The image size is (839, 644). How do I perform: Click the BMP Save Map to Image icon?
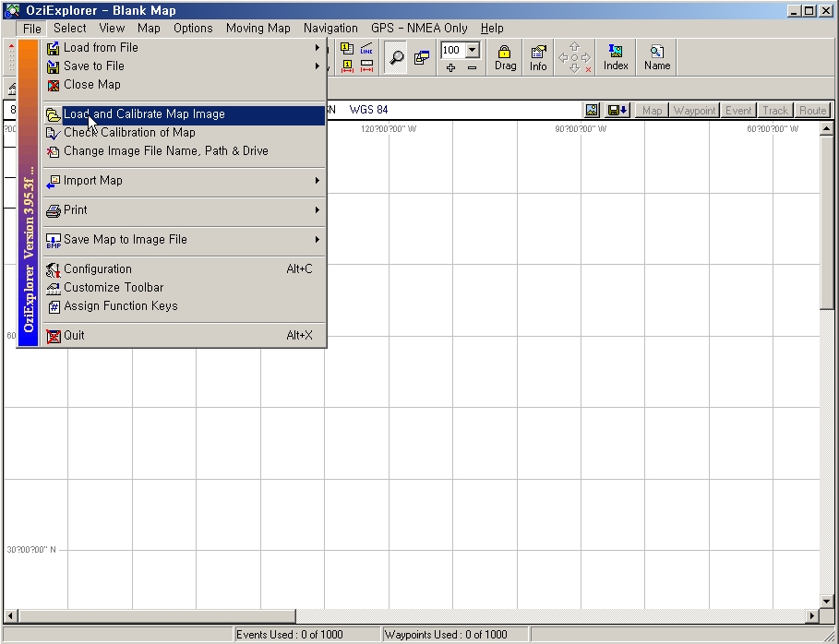(x=53, y=240)
